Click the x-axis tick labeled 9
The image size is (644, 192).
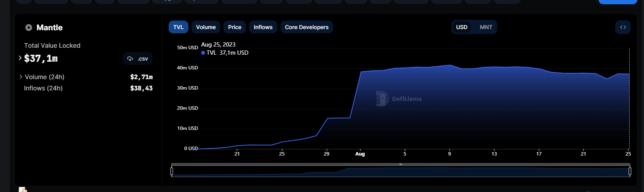point(449,154)
